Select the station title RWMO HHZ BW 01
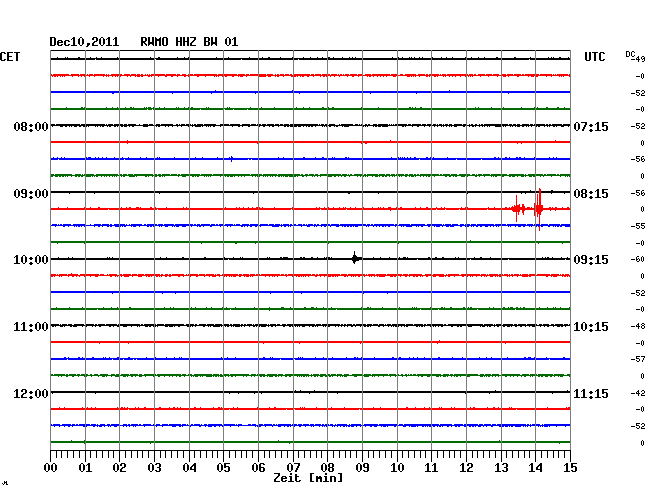The height and width of the screenshot is (494, 650). click(x=189, y=42)
